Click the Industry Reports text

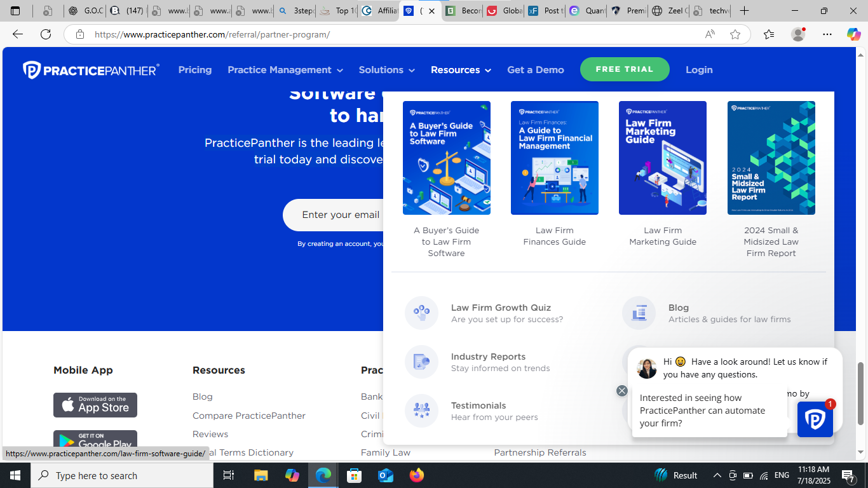point(488,356)
